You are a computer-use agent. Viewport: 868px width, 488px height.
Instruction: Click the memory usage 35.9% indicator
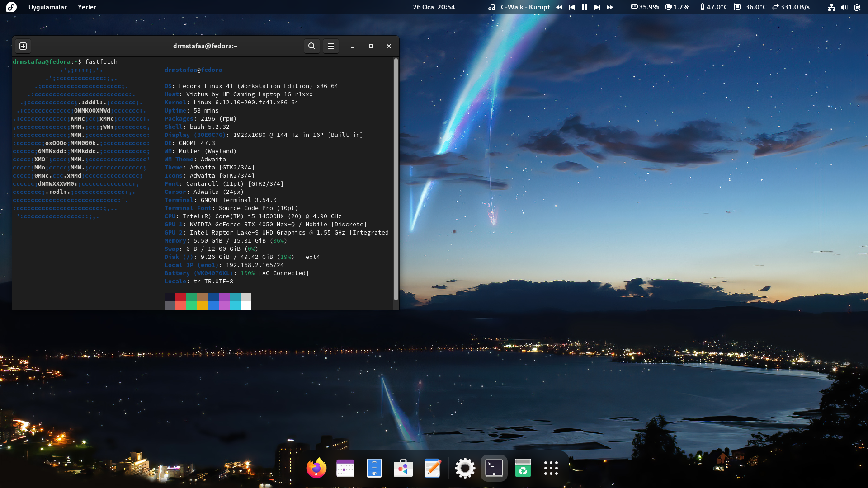coord(645,7)
